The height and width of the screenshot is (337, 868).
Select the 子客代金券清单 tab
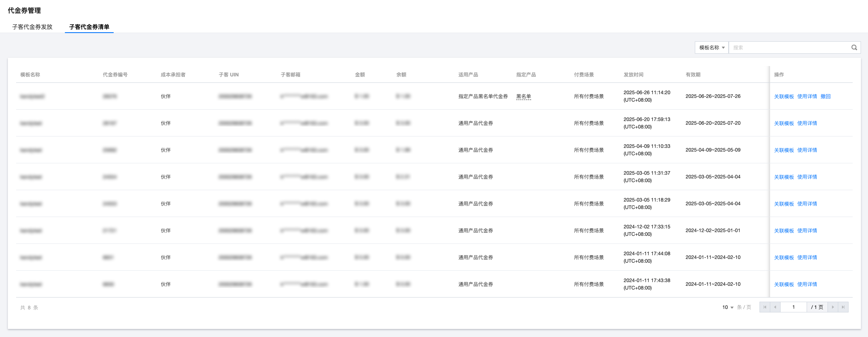pyautogui.click(x=89, y=27)
